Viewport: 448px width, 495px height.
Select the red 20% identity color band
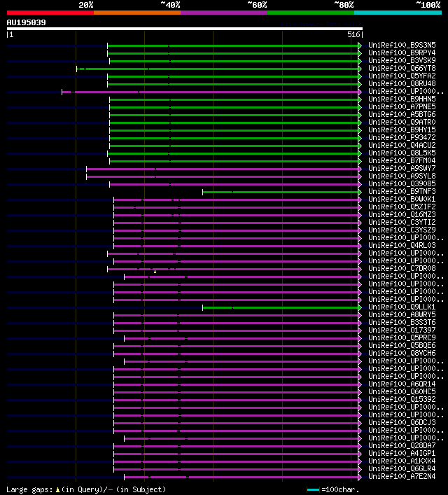[50, 13]
